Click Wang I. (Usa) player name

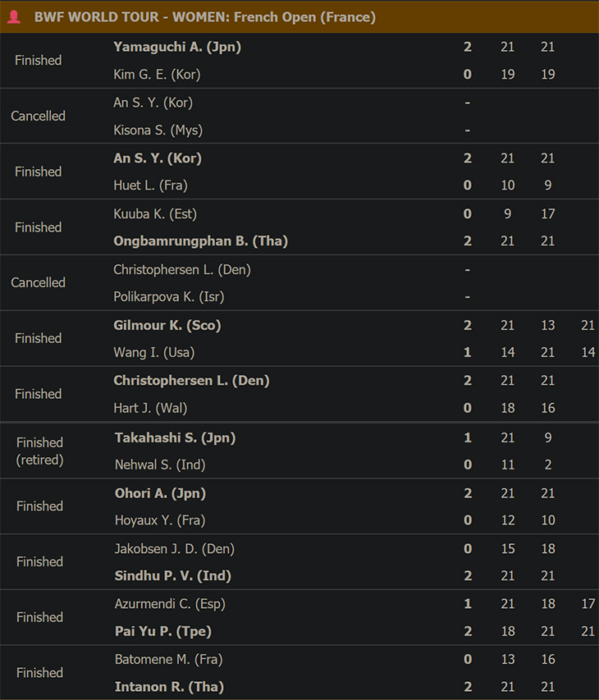click(154, 353)
